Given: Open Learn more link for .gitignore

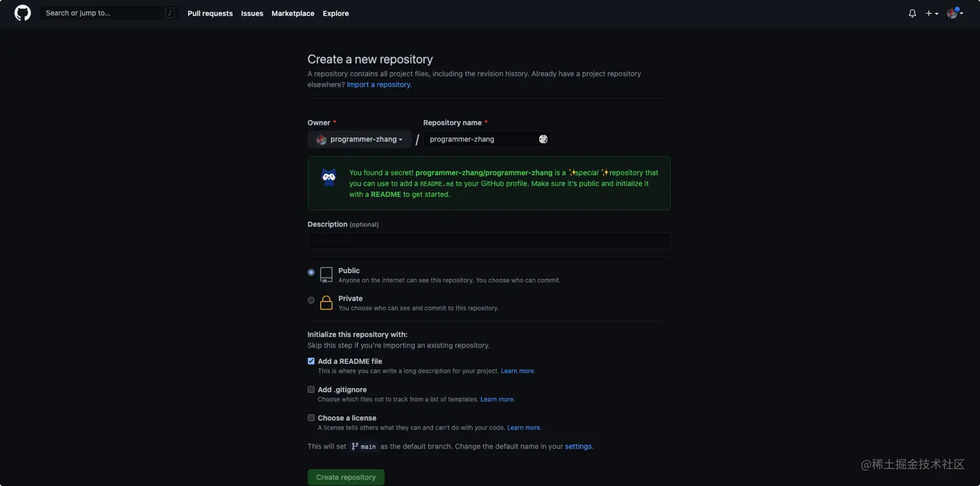Looking at the screenshot, I should [498, 400].
